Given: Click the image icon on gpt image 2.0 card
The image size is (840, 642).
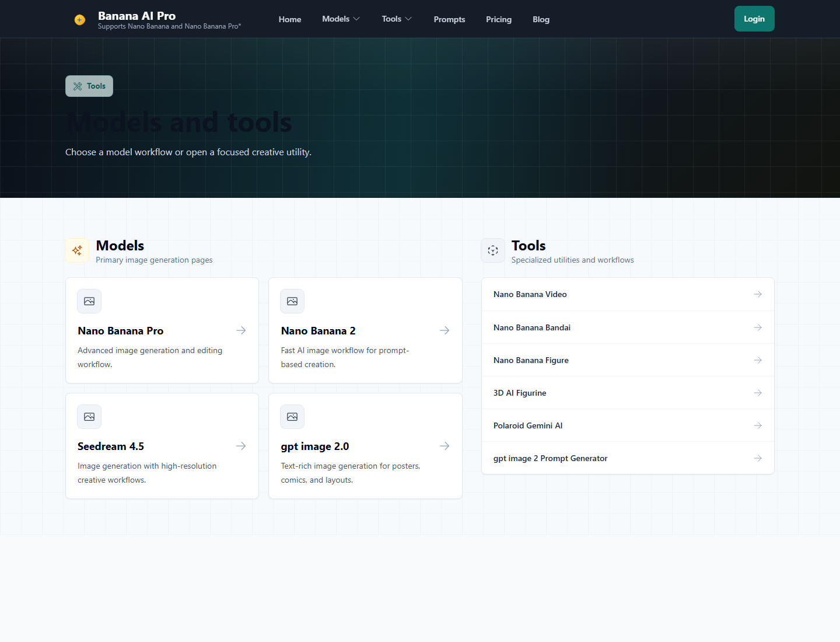Looking at the screenshot, I should point(292,417).
